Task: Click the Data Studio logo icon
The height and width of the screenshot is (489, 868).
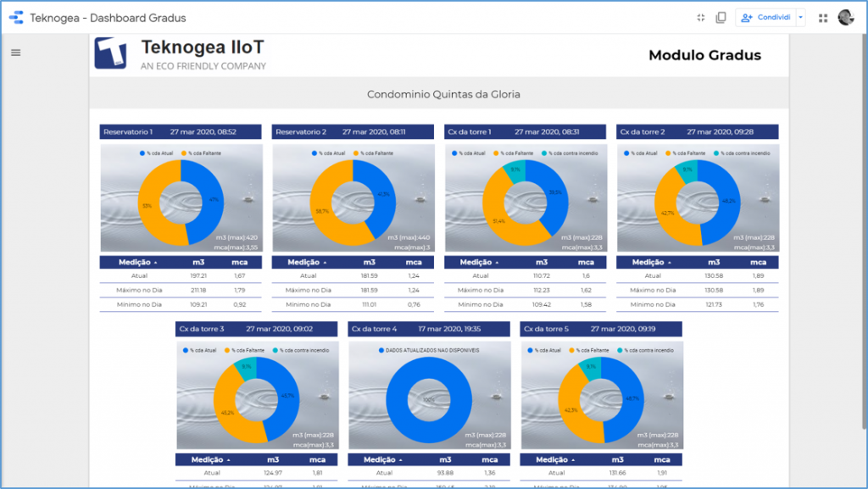Action: point(17,18)
